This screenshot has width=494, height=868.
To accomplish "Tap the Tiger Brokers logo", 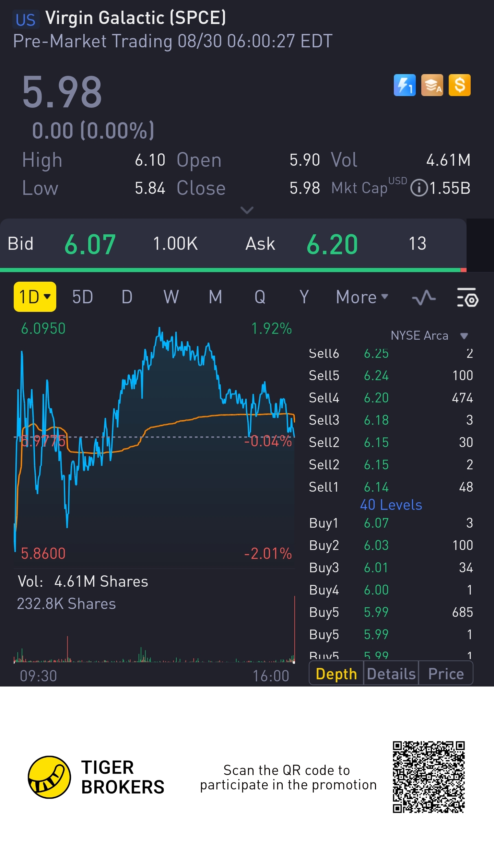I will coord(96,777).
